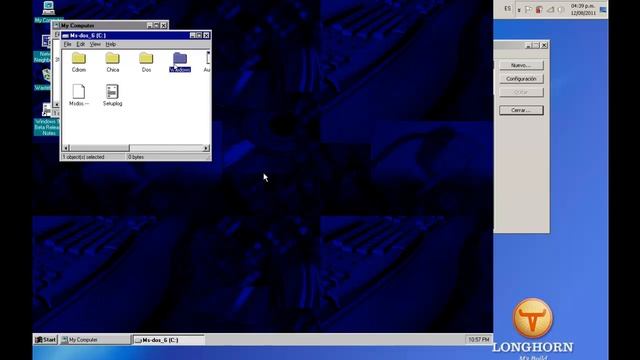The height and width of the screenshot is (360, 640).
Task: Click the Longhorn logo emblem
Action: tap(533, 318)
